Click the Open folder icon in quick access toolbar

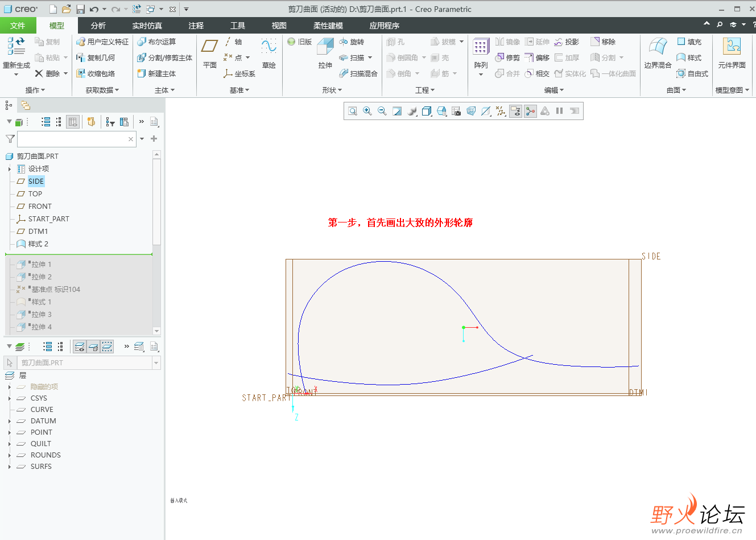pyautogui.click(x=67, y=9)
